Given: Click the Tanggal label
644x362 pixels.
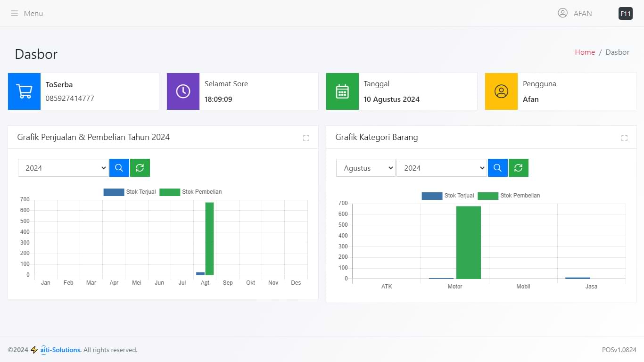Looking at the screenshot, I should coord(376,84).
